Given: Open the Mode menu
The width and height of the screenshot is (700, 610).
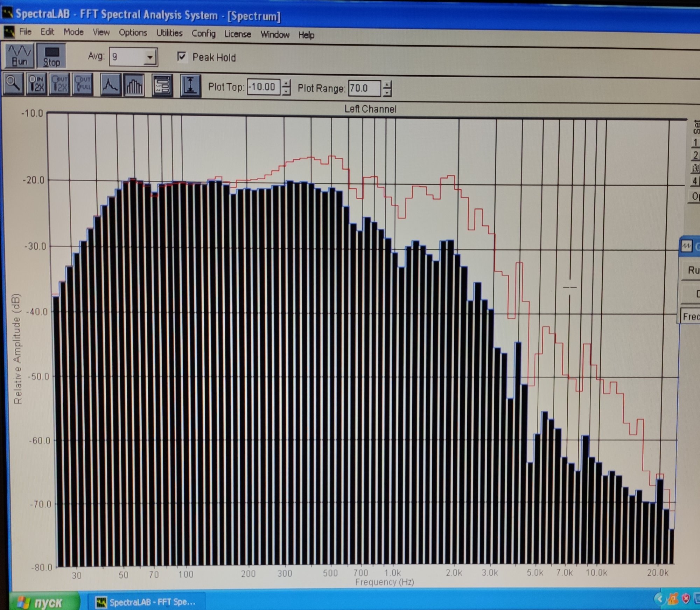Looking at the screenshot, I should pyautogui.click(x=73, y=32).
